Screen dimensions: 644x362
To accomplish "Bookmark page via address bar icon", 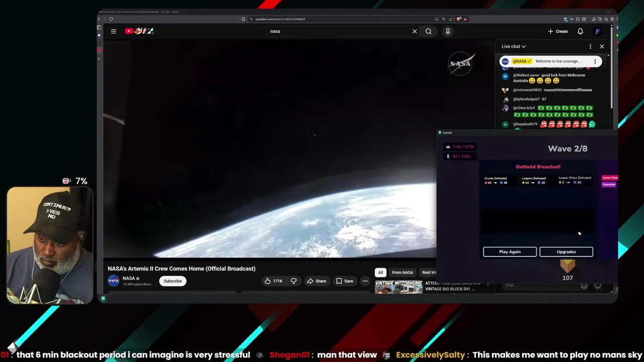I will [243, 19].
